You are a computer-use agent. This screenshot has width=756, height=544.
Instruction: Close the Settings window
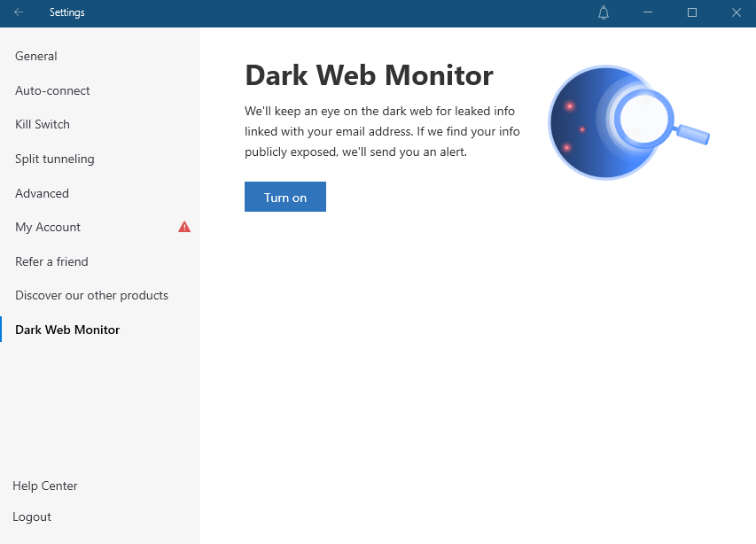[x=736, y=12]
